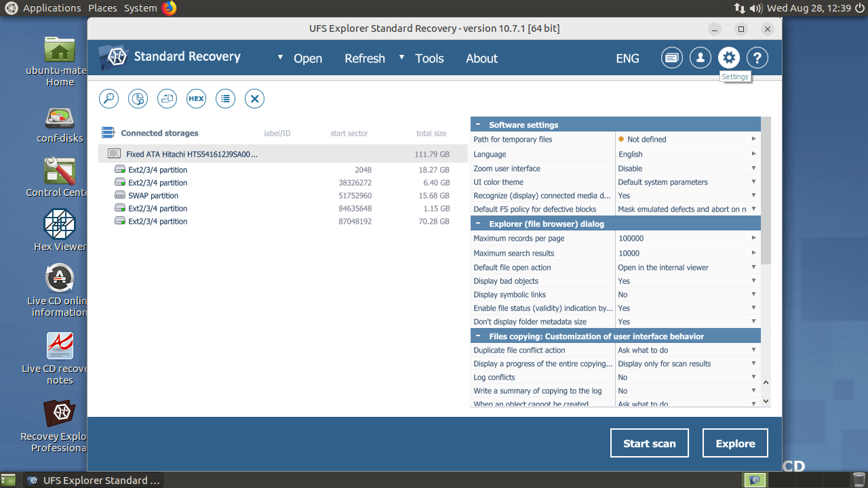This screenshot has height=488, width=868.
Task: Click the Settings gear icon
Action: coord(729,58)
